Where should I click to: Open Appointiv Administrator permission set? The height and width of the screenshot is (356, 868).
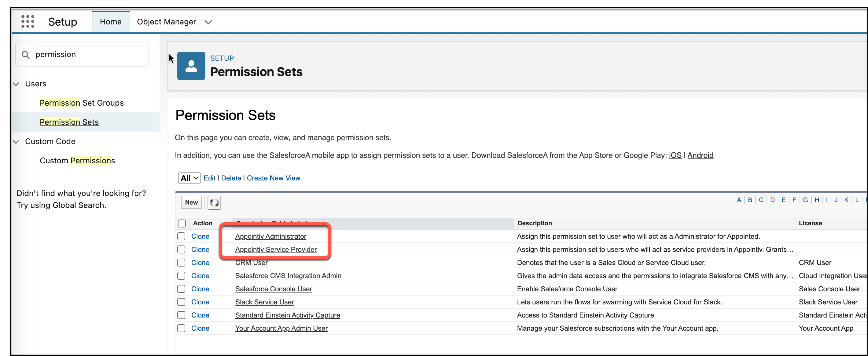point(270,237)
